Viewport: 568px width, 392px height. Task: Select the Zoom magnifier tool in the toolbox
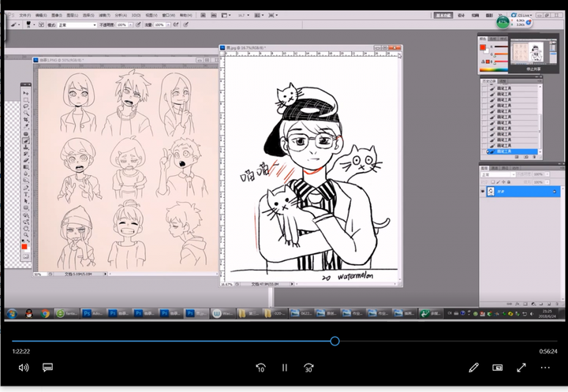click(26, 235)
